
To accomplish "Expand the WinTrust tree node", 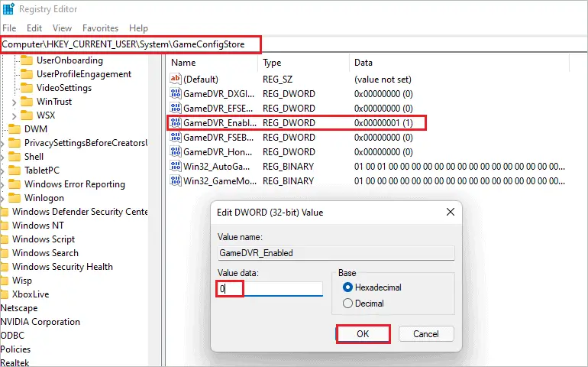I will pyautogui.click(x=14, y=102).
